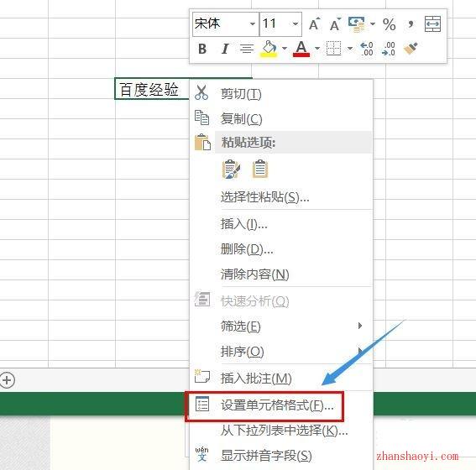Click the merge and center icon
This screenshot has width=476, height=470.
point(432,24)
